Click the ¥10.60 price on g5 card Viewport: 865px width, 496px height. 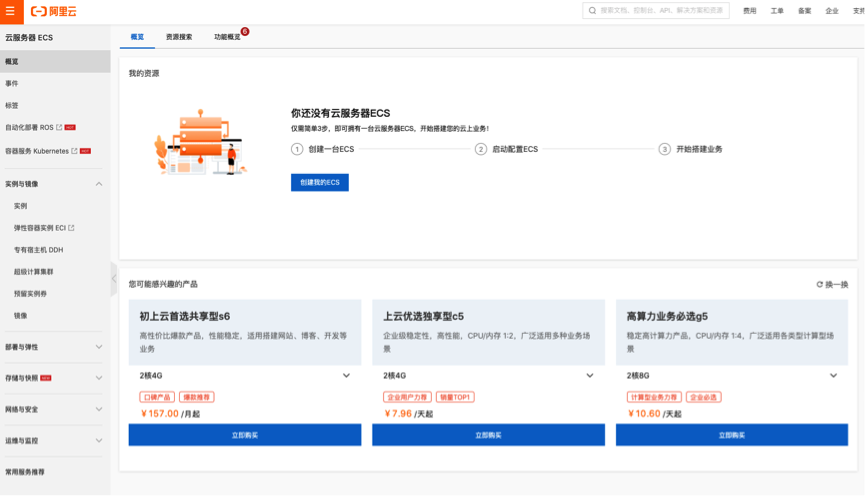tap(644, 414)
